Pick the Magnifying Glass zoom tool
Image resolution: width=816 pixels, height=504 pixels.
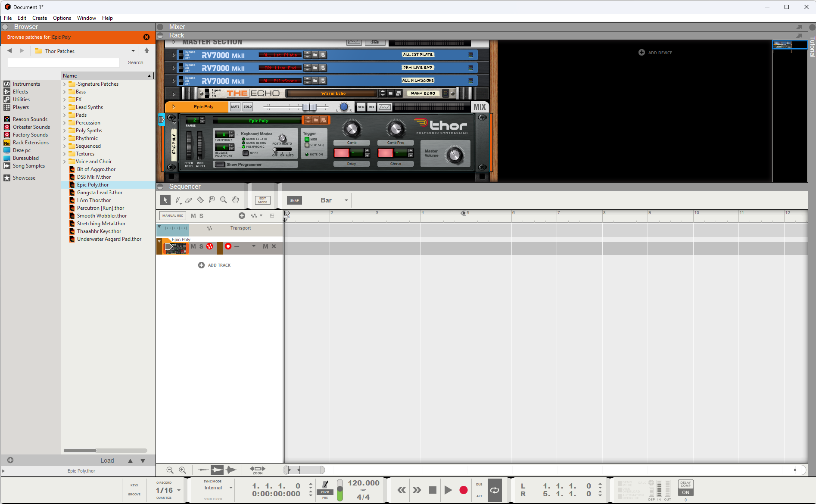click(x=224, y=200)
